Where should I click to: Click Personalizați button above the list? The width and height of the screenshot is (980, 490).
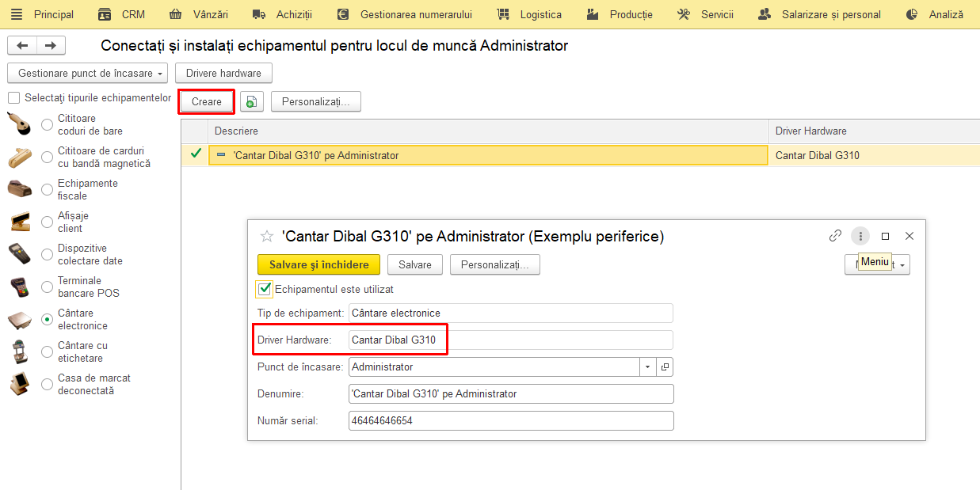pos(316,101)
